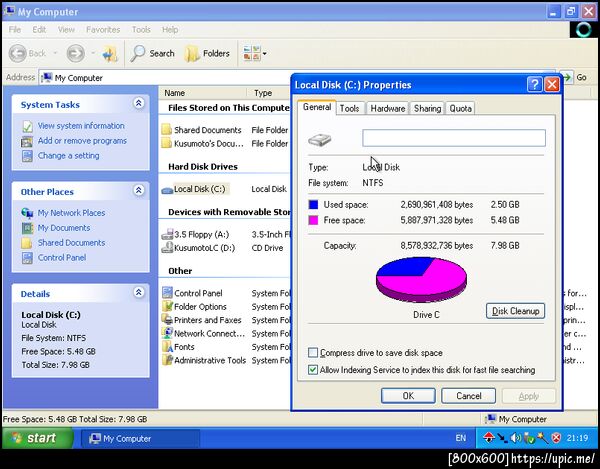Click the Back arrow icon in toolbar

tap(18, 53)
